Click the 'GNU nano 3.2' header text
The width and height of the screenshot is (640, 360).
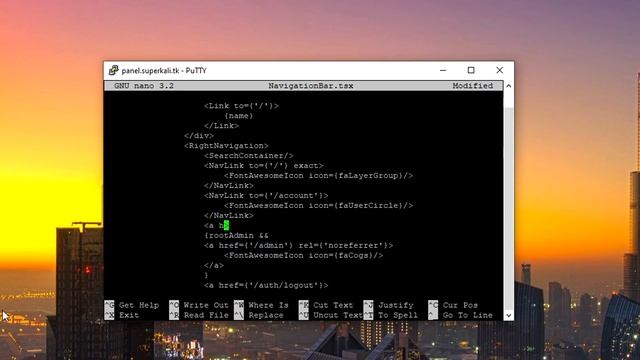pos(144,86)
